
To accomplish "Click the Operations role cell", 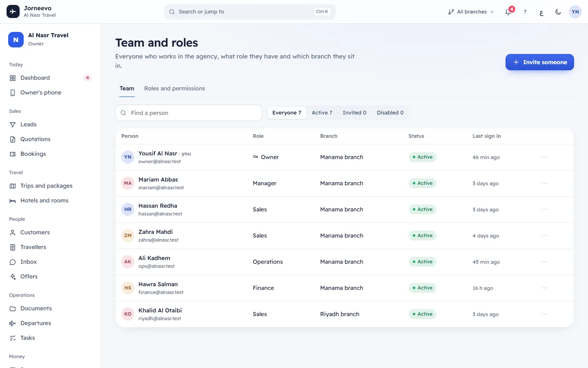I will 268,262.
